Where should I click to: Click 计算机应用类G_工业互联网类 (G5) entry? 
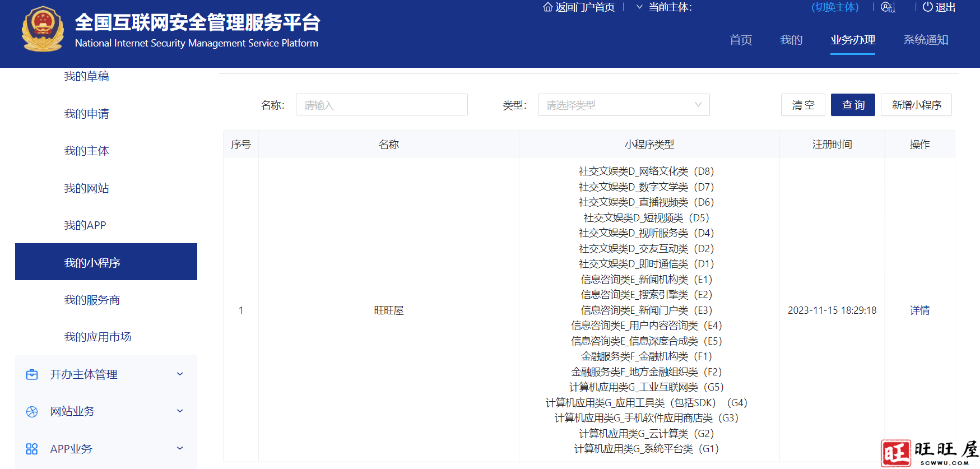tap(646, 387)
